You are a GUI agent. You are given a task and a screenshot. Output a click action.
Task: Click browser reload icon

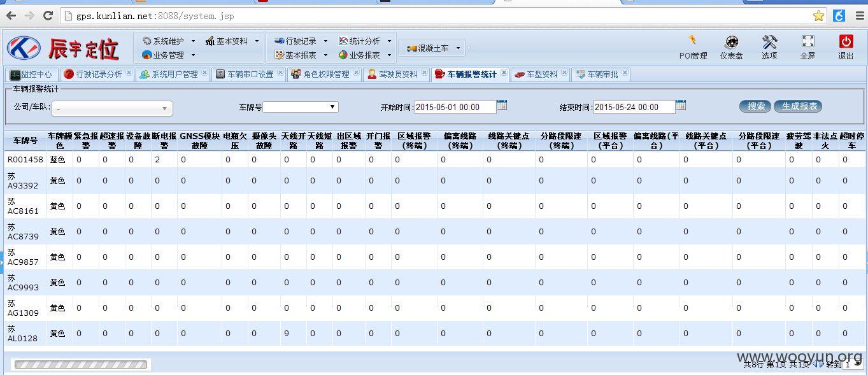pyautogui.click(x=48, y=15)
